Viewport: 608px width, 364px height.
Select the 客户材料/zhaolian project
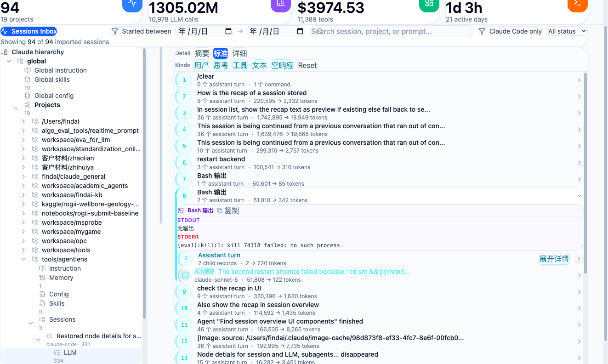click(x=68, y=158)
